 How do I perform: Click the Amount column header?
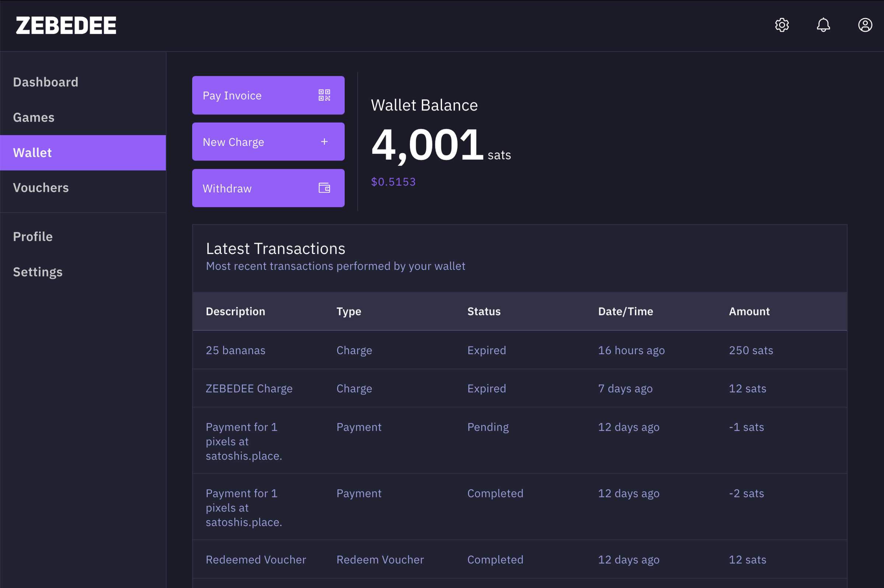coord(749,311)
